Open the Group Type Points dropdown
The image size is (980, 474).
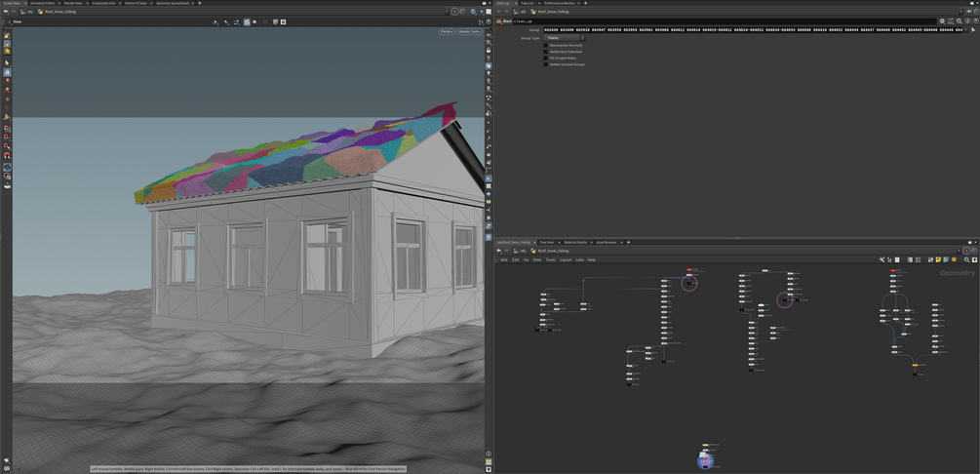(564, 37)
